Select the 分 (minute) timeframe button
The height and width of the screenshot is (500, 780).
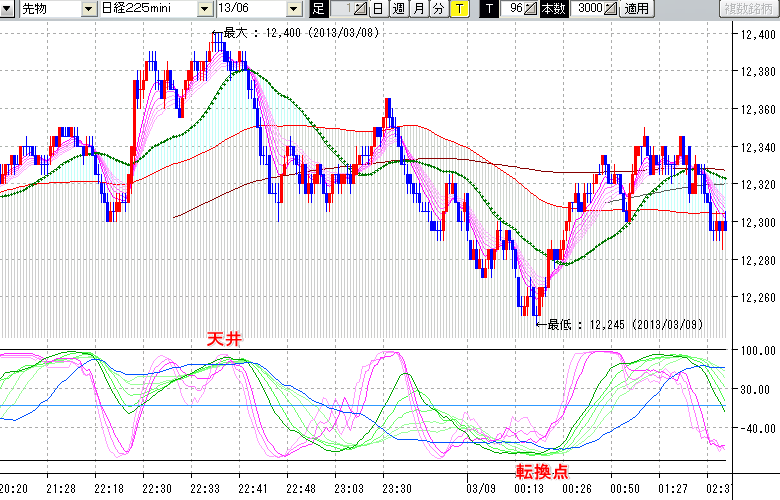437,9
